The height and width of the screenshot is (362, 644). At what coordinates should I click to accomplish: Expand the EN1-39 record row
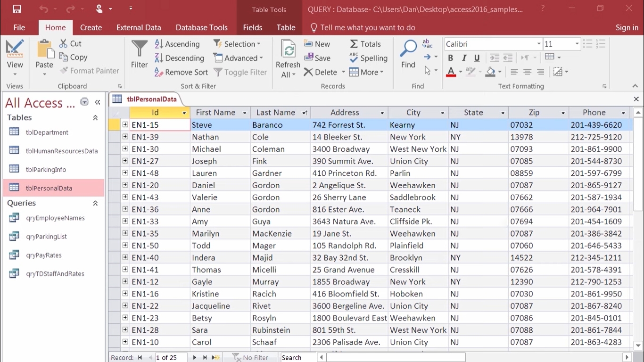pos(124,137)
